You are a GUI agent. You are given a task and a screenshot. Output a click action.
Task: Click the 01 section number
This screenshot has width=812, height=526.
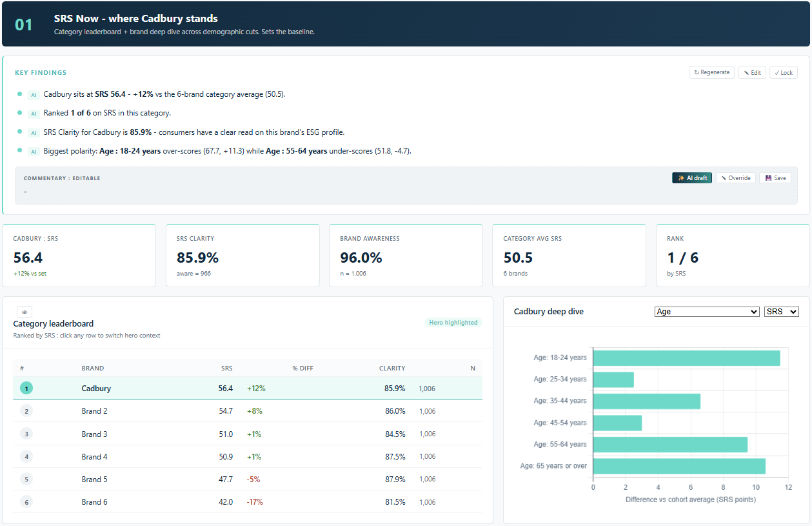point(24,25)
